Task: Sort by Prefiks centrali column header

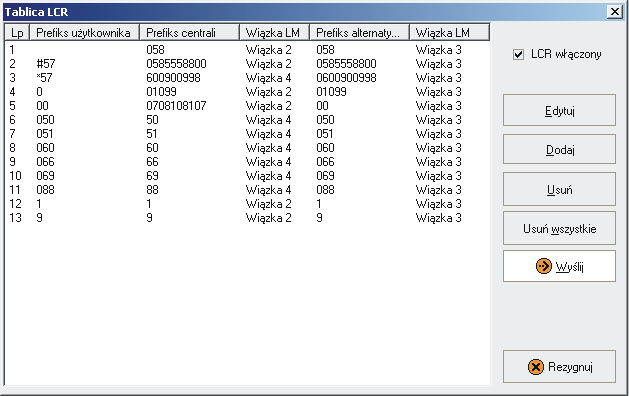Action: point(189,32)
